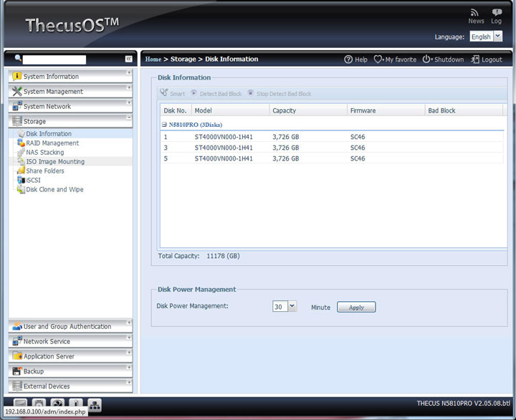Click the Smart toolbar button
This screenshot has height=420, width=516.
[173, 93]
